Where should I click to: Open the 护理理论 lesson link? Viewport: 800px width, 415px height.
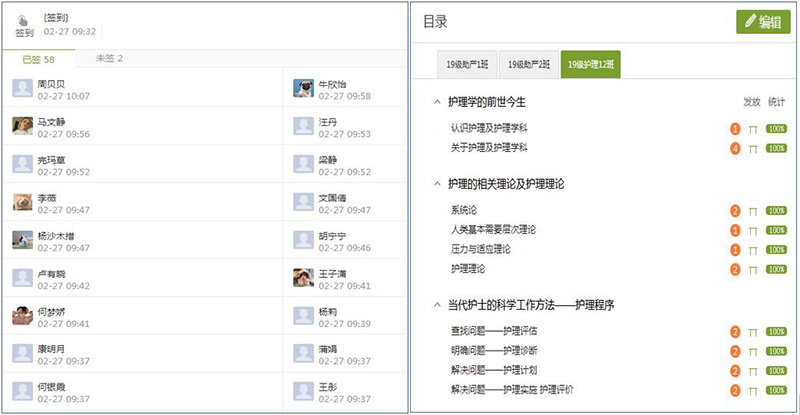tap(471, 269)
